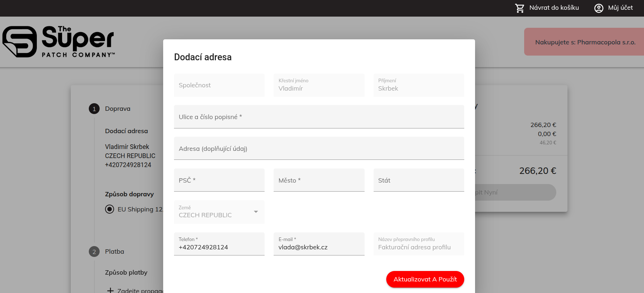Open Můj účet menu
The width and height of the screenshot is (644, 293).
[620, 8]
